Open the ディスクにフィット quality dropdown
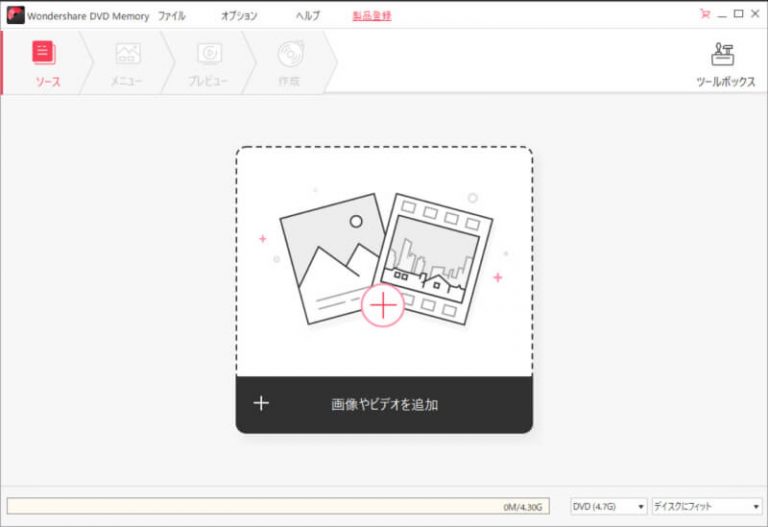This screenshot has width=768, height=527. point(706,507)
